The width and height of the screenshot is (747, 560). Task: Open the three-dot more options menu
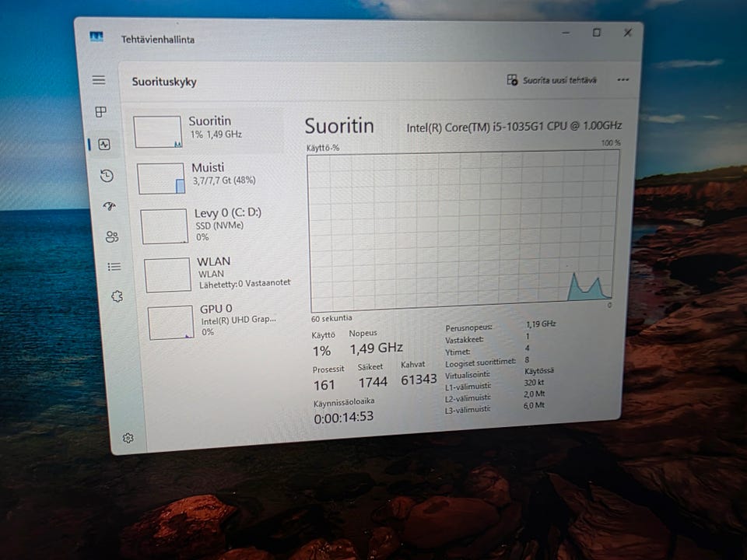pyautogui.click(x=622, y=80)
